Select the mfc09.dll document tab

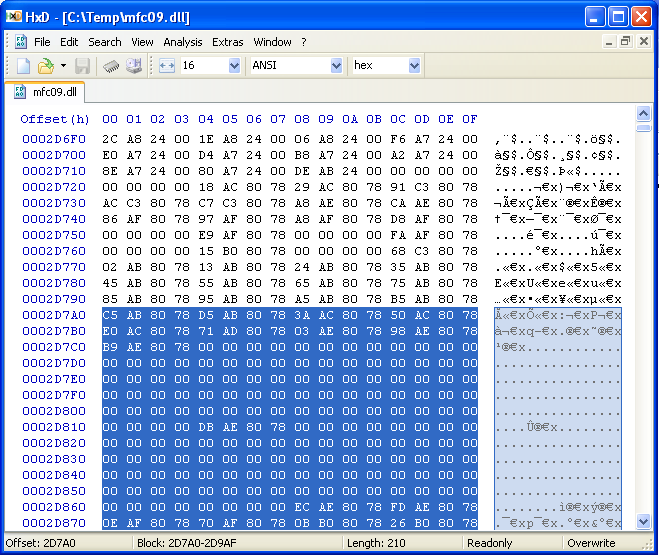pos(50,93)
